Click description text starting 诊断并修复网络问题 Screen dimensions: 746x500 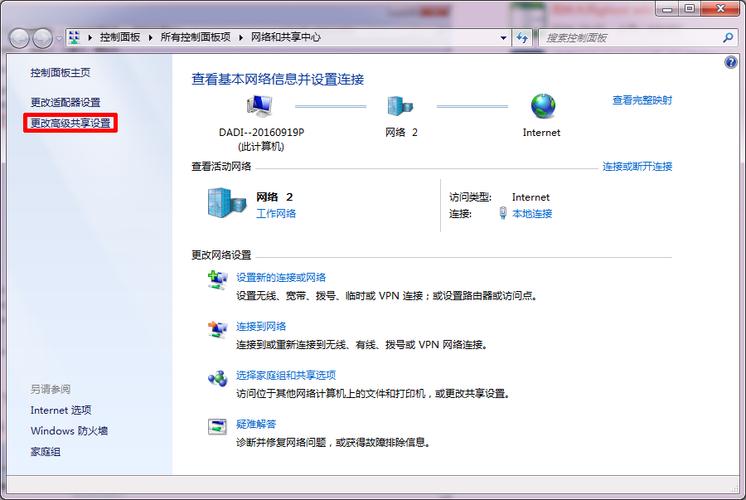tap(334, 442)
